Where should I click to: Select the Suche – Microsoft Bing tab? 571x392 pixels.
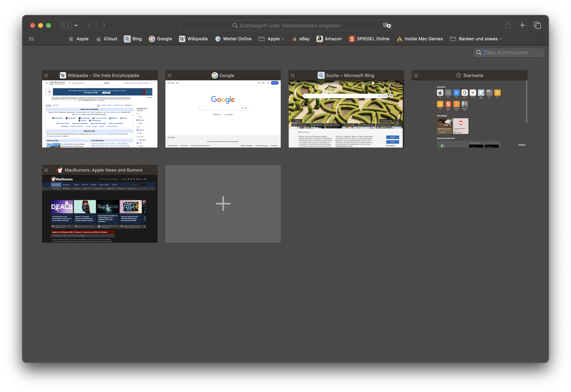pyautogui.click(x=346, y=114)
